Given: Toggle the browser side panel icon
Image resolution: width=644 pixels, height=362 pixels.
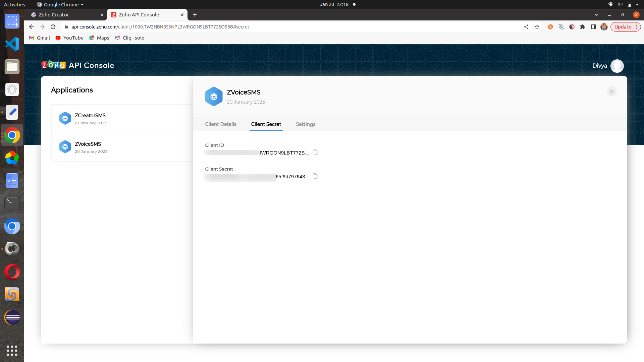Looking at the screenshot, I should 593,27.
